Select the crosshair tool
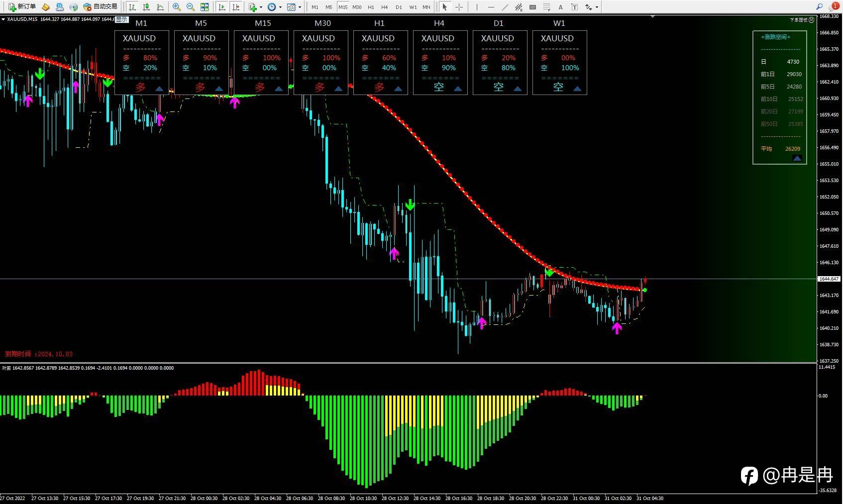 pyautogui.click(x=459, y=7)
